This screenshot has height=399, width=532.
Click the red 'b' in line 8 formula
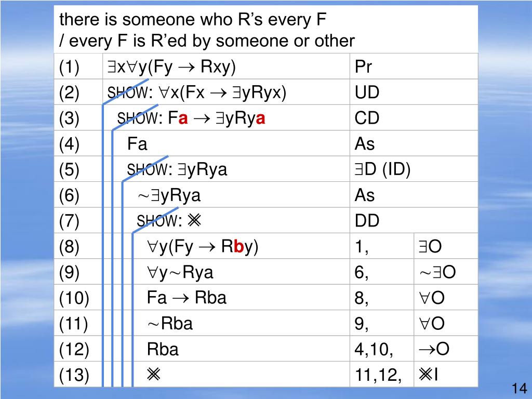pyautogui.click(x=238, y=246)
